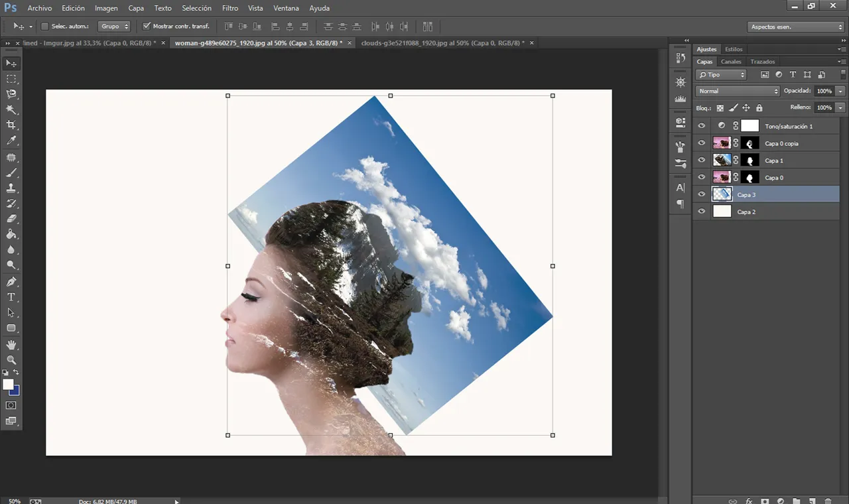Open the Grupo auto-select dropdown
The height and width of the screenshot is (504, 849).
coord(114,27)
